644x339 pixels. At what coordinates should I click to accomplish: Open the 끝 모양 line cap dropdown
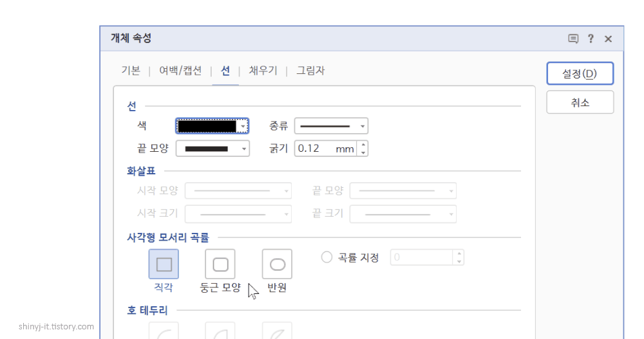(x=213, y=149)
